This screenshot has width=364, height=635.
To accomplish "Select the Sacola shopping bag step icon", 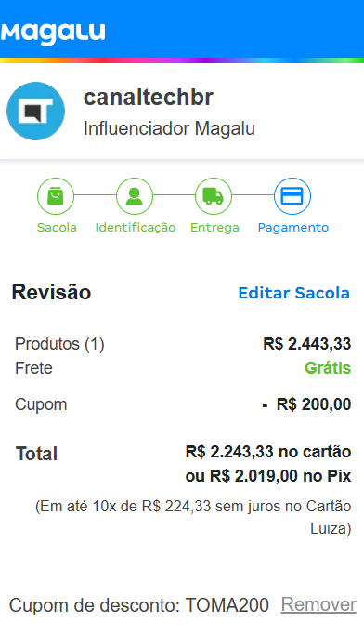I will coord(56,196).
